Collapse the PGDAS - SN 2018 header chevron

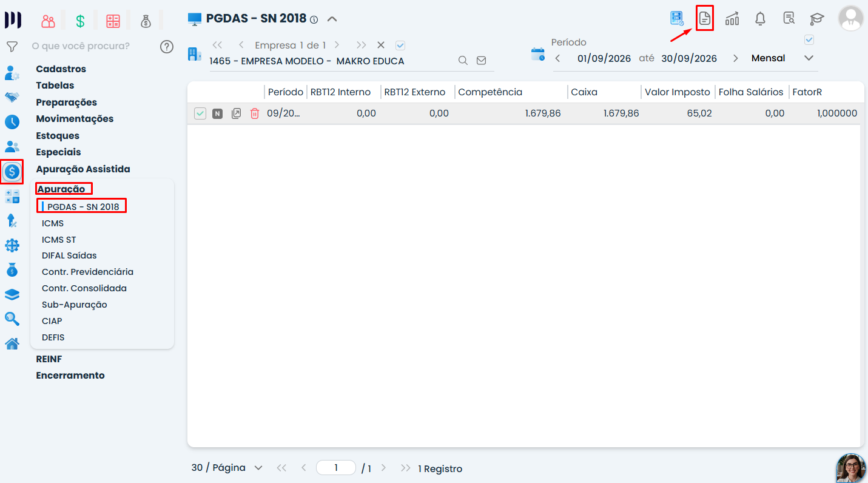[x=332, y=19]
